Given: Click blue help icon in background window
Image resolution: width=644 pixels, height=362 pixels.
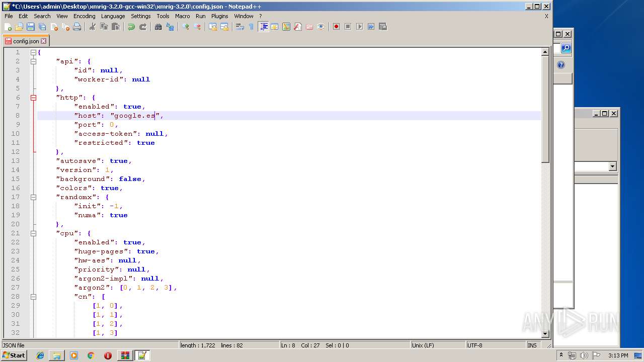Looking at the screenshot, I should (x=561, y=65).
